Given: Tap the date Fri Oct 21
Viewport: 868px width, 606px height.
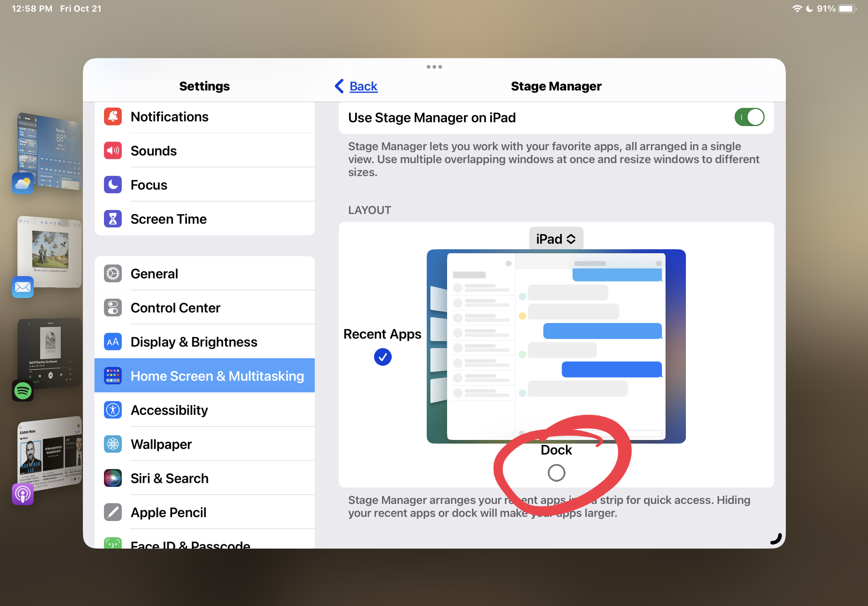Looking at the screenshot, I should point(81,8).
